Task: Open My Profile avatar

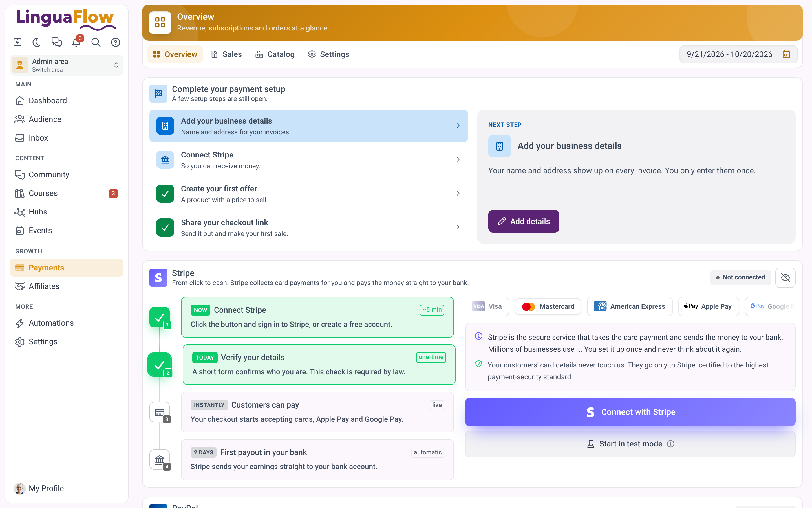Action: (x=19, y=489)
